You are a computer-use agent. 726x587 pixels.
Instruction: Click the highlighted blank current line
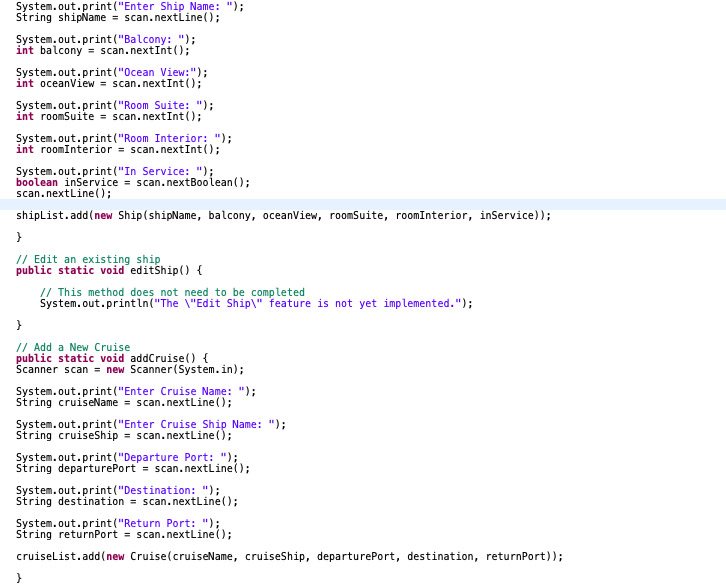(x=363, y=205)
